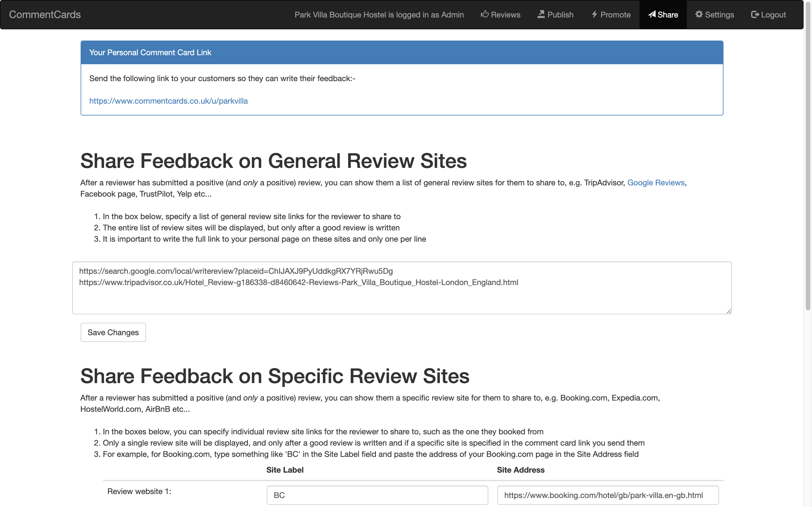
Task: Click the thumbs-up icon beside Reviews
Action: pyautogui.click(x=484, y=14)
